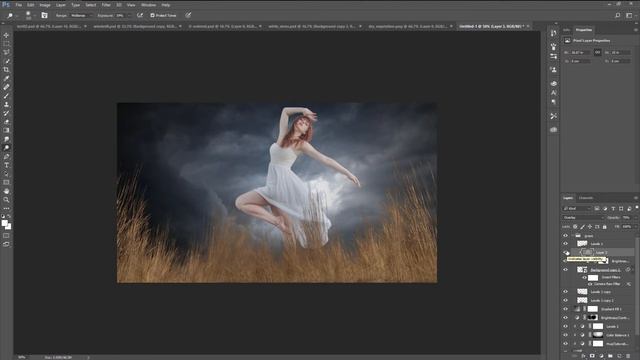
Task: Open the search icon at top right
Action: coord(618,15)
